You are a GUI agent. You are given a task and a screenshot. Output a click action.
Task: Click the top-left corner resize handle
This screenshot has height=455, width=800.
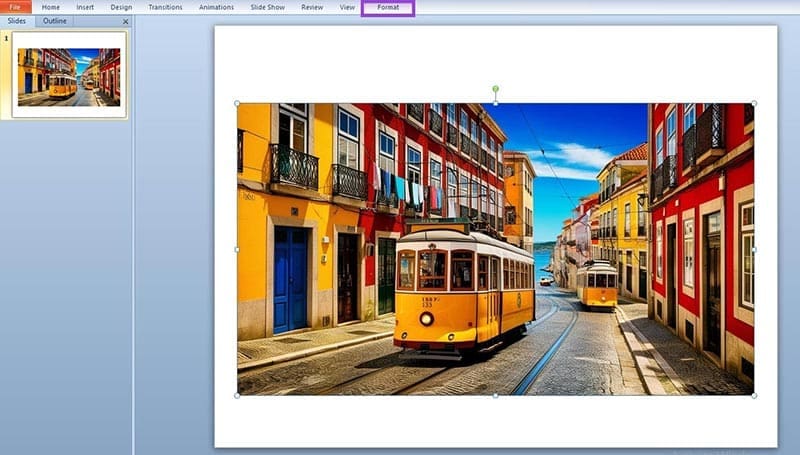click(237, 103)
